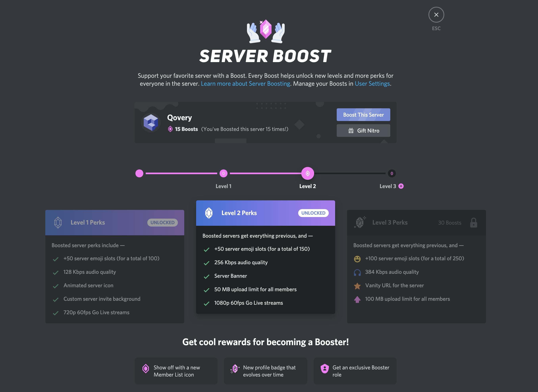This screenshot has width=538, height=392.
Task: Click the exclusive Booster role icon
Action: (323, 369)
